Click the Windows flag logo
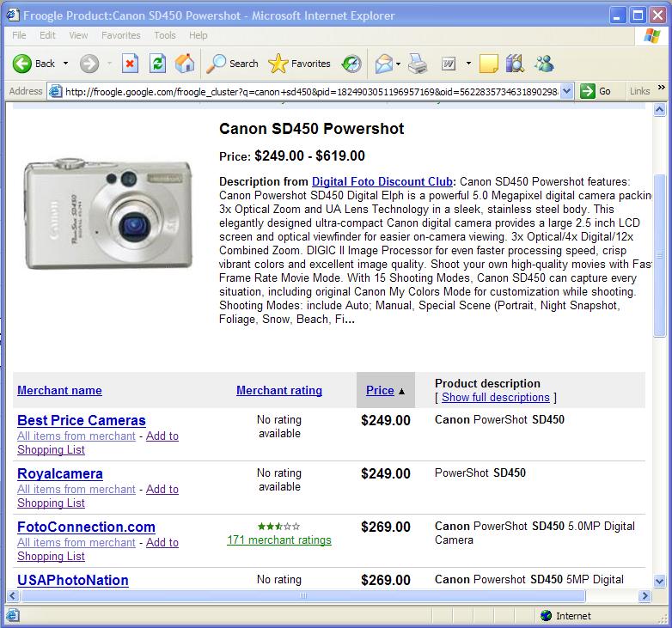The image size is (672, 628). 651,36
